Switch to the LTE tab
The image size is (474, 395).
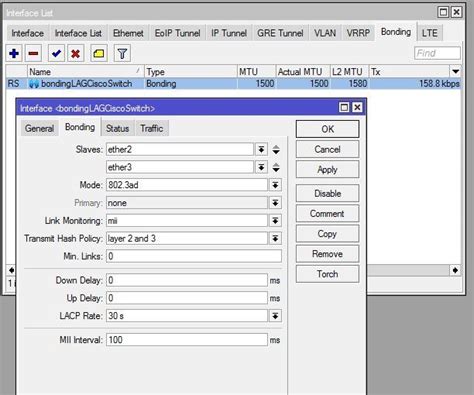coord(430,33)
